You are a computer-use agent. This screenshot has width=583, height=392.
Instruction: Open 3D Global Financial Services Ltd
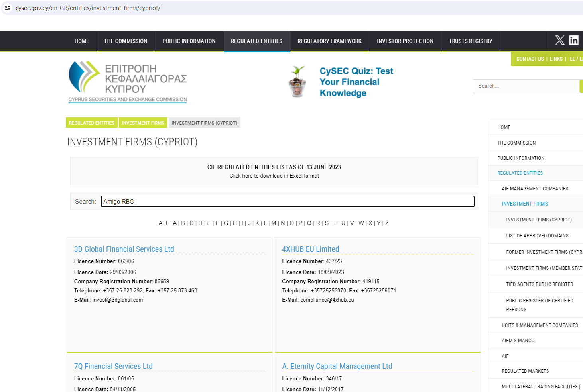click(124, 249)
